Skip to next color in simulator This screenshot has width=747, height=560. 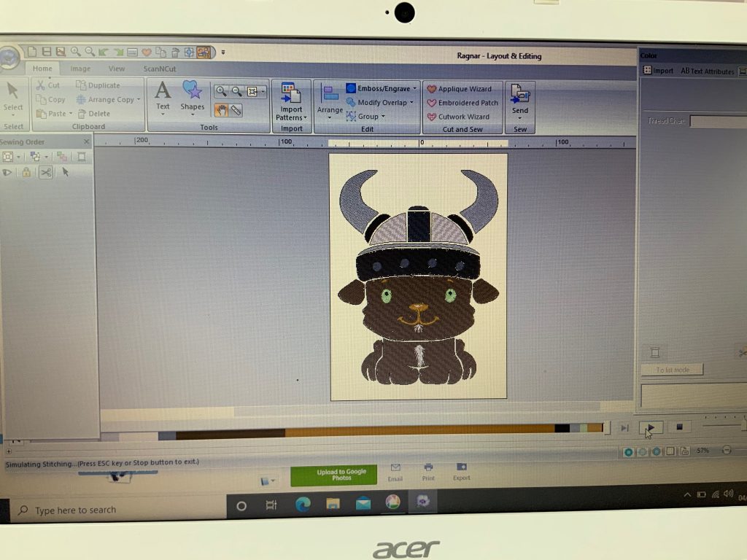624,428
